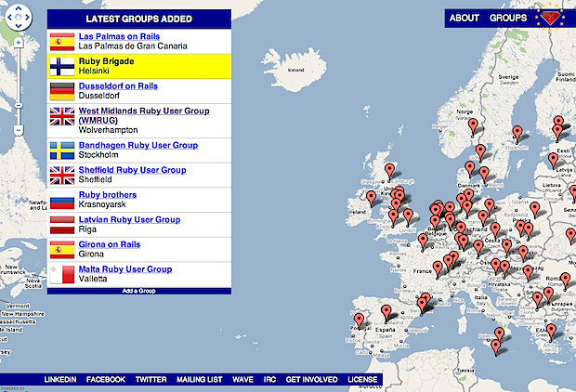
Task: Open the Las Palmas on Rails link
Action: tap(119, 36)
